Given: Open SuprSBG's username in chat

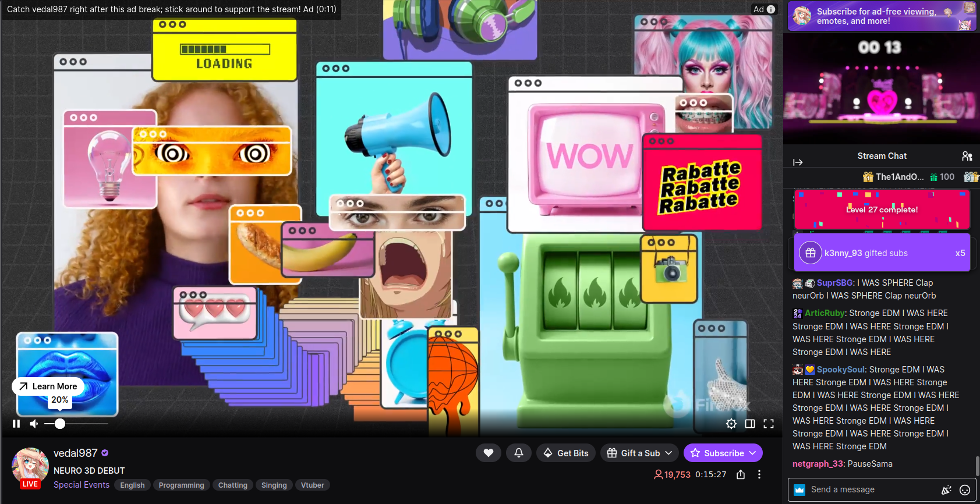Looking at the screenshot, I should [834, 283].
